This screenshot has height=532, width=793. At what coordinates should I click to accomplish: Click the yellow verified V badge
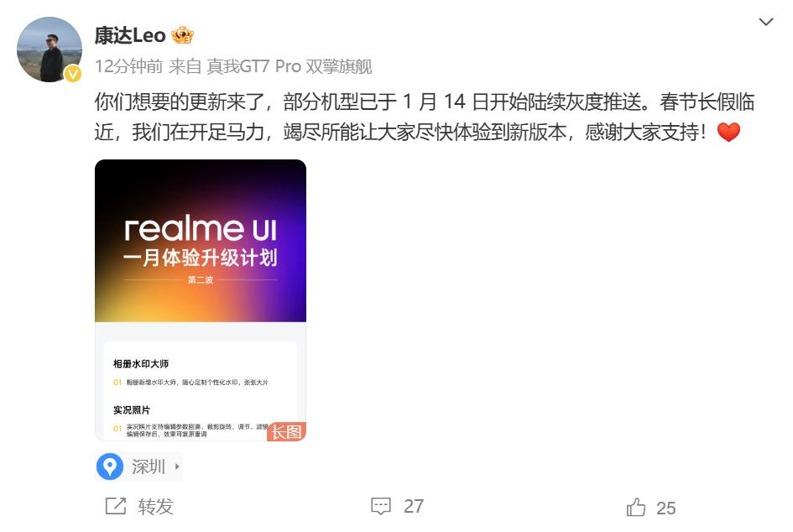click(x=73, y=74)
